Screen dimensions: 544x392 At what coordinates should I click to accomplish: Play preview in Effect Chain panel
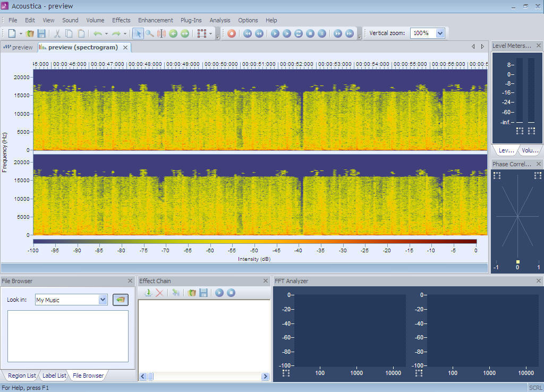[x=219, y=293]
